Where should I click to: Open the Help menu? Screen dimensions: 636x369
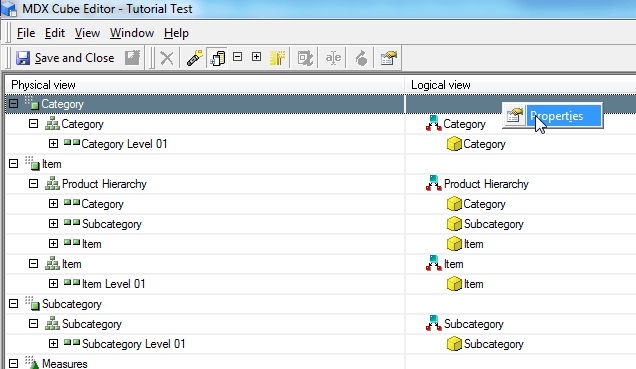coord(176,33)
